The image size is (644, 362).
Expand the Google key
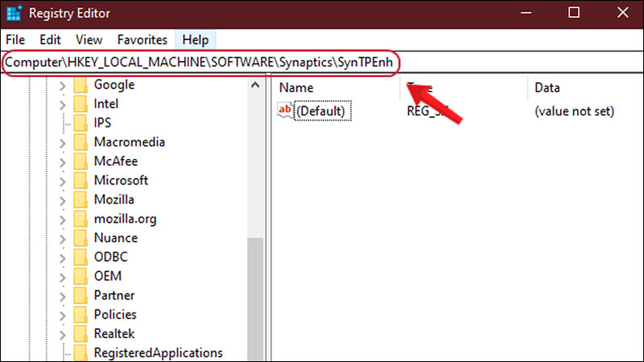[x=63, y=85]
